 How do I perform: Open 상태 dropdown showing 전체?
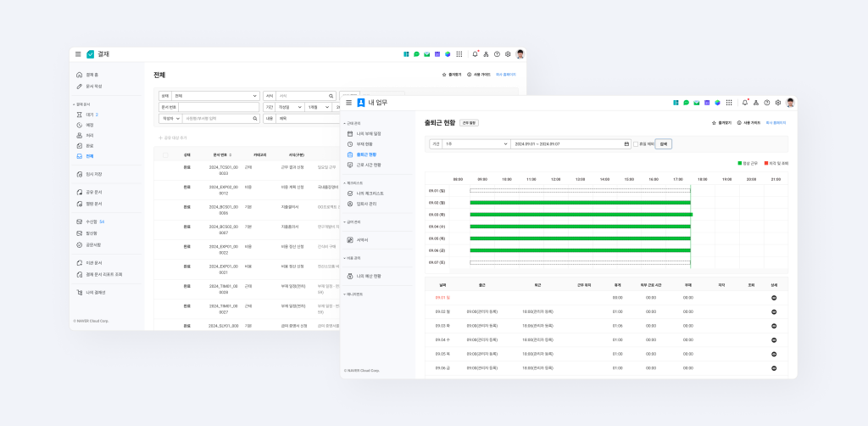point(215,96)
